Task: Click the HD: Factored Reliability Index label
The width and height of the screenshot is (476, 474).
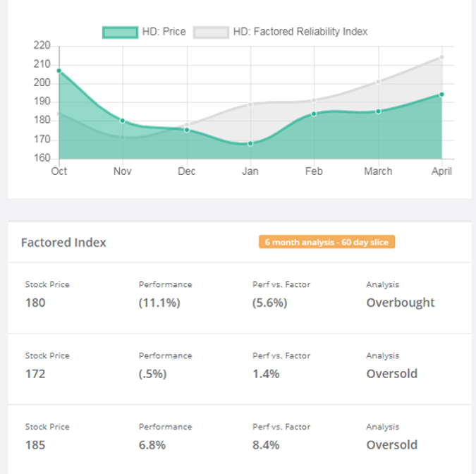Action: click(x=300, y=32)
